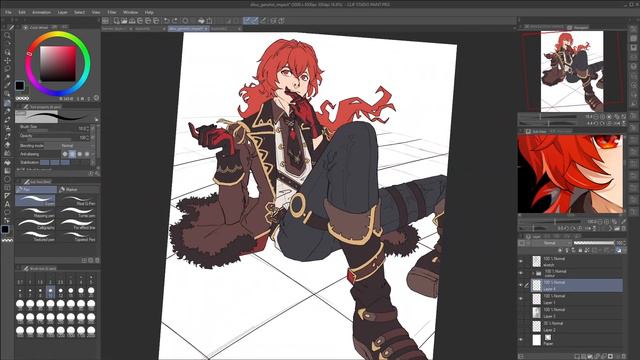Choose the Turnip pen sub tool
This screenshot has width=640, height=360.
click(79, 212)
